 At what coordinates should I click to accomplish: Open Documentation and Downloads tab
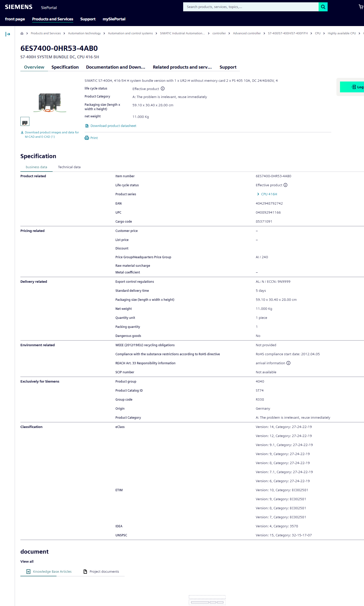[x=116, y=67]
